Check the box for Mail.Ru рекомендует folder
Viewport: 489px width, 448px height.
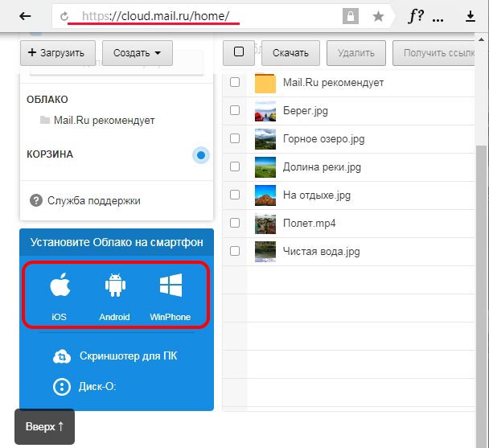tap(235, 82)
